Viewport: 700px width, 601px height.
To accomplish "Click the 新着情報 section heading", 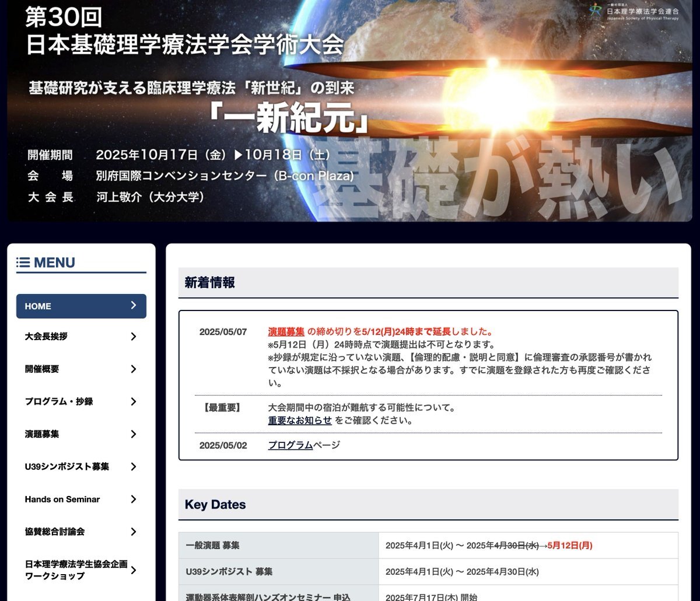I will click(x=210, y=283).
